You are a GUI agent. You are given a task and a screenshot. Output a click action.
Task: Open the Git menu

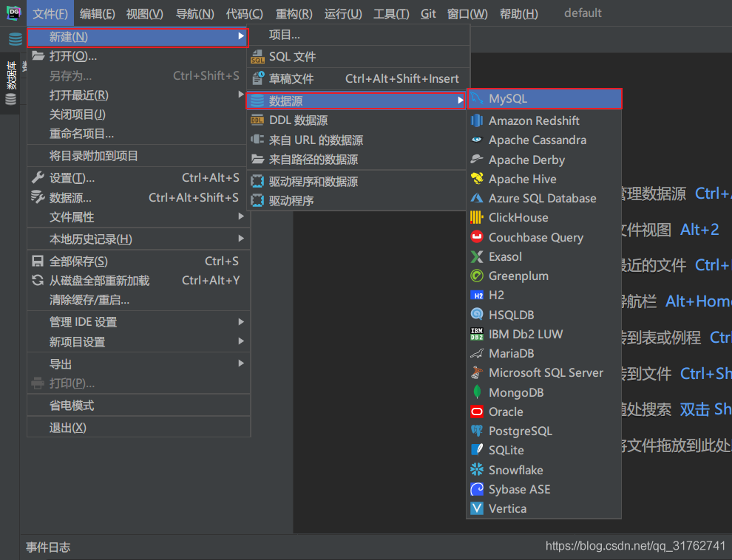428,13
